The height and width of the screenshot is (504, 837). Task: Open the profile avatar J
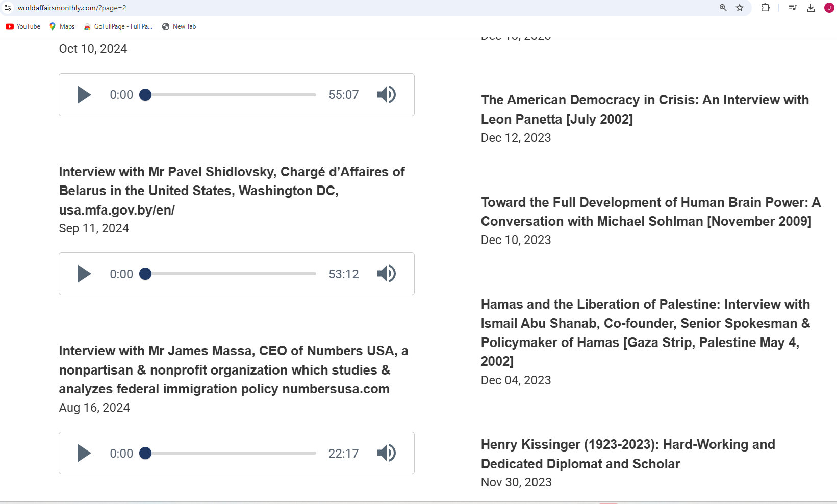point(829,8)
